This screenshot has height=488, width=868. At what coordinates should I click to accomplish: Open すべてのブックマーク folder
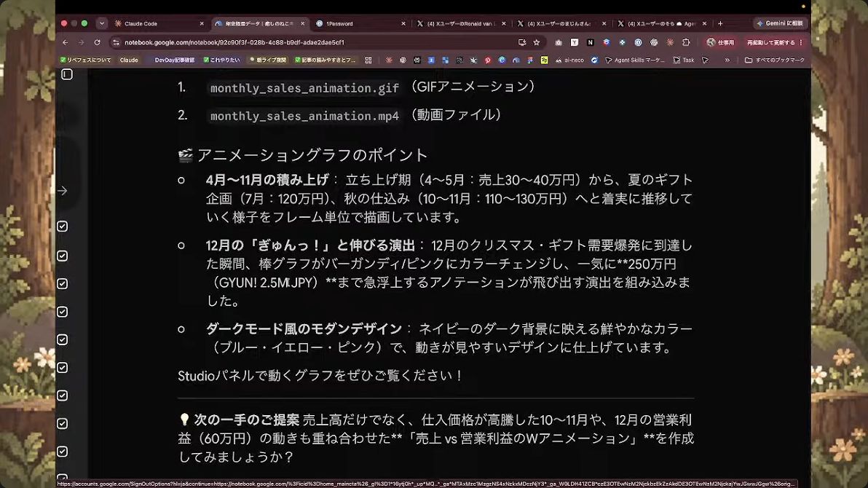point(775,60)
